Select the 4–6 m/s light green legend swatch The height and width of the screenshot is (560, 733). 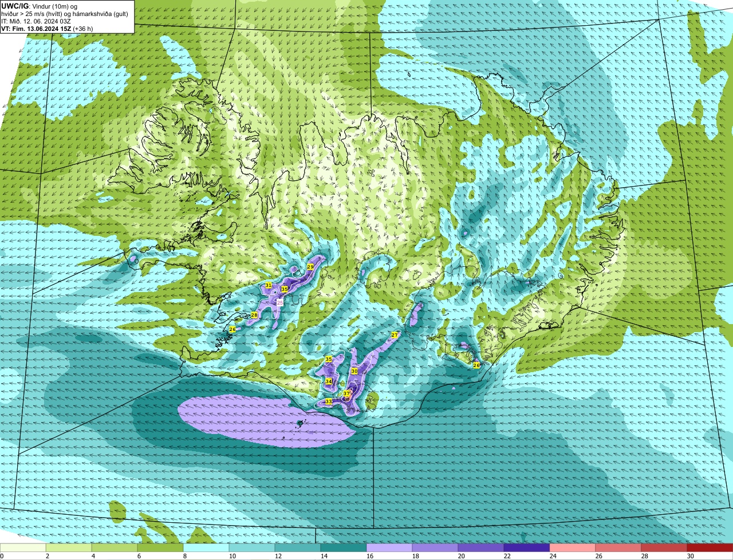click(115, 547)
